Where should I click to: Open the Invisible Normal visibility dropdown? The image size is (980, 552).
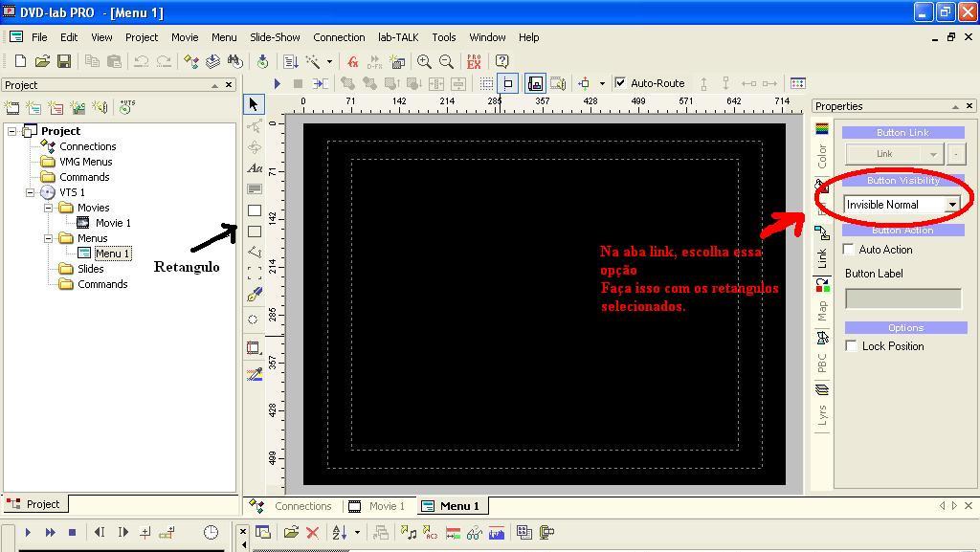click(952, 205)
